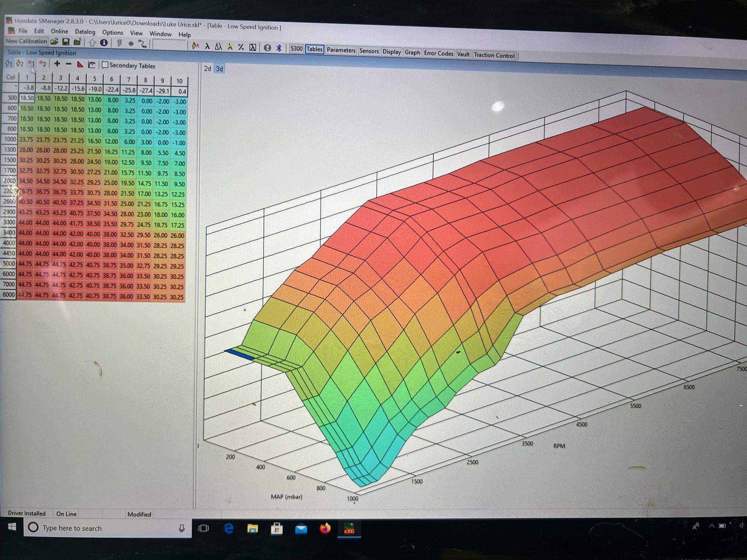Click the minus decrease-values icon
Screen dimensions: 747x560
pyautogui.click(x=68, y=64)
